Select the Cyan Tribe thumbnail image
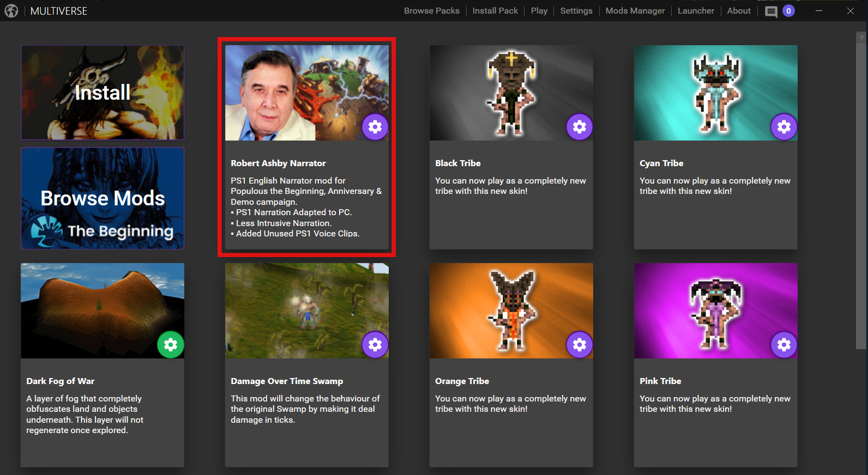 716,93
